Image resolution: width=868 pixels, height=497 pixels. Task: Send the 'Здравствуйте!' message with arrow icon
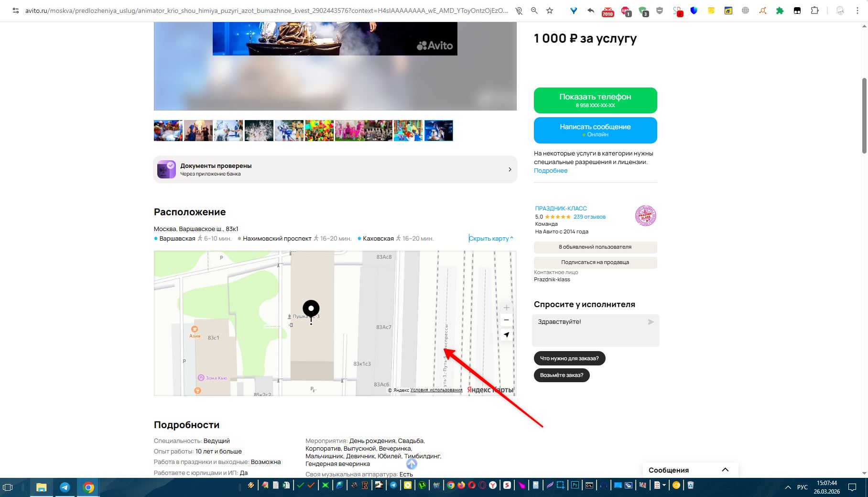pos(651,322)
